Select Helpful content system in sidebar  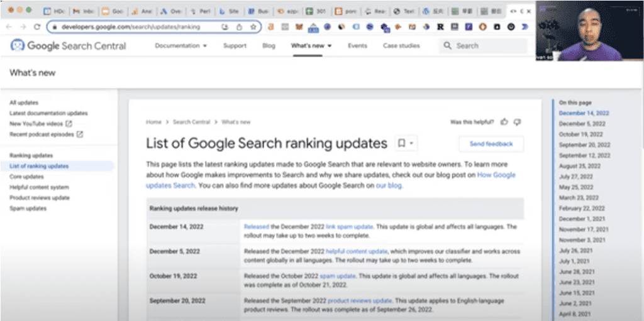pyautogui.click(x=39, y=187)
